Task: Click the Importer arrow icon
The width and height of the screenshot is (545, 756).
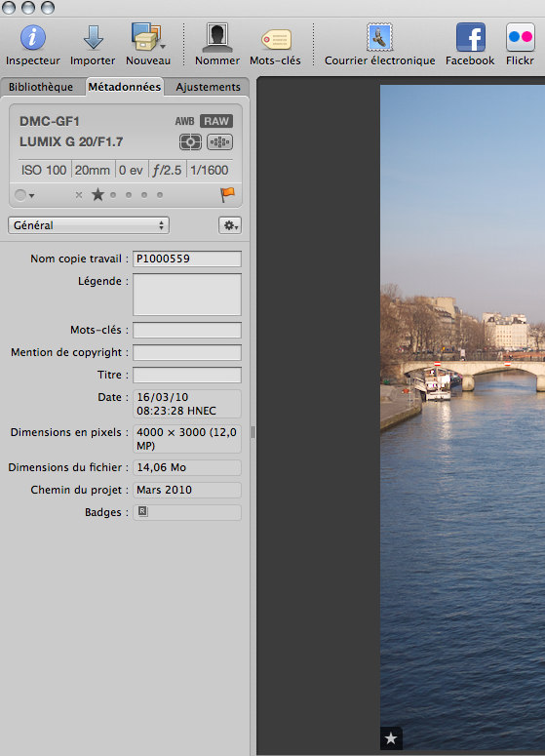Action: (x=93, y=38)
